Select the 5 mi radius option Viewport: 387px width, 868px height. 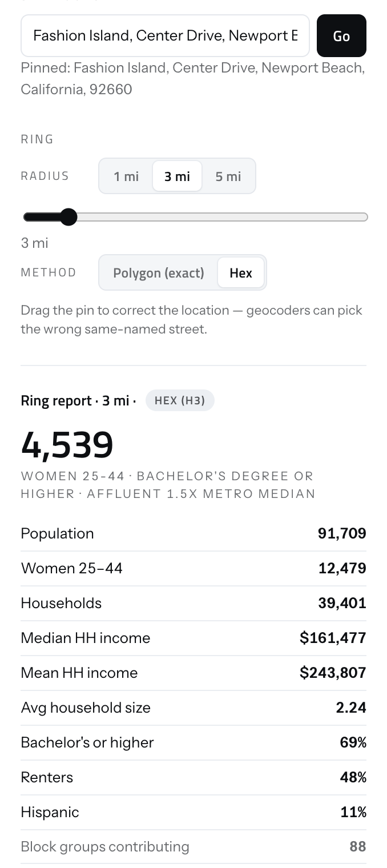228,176
